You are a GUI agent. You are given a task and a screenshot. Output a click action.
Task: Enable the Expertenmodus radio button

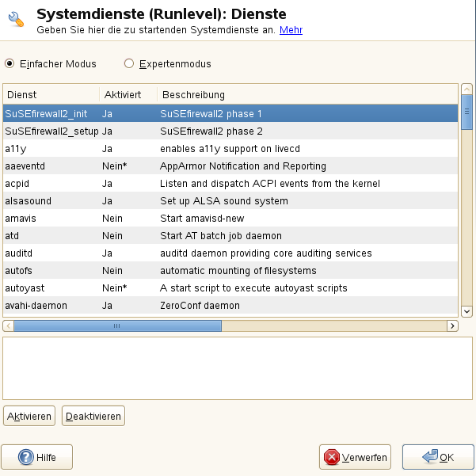point(129,63)
